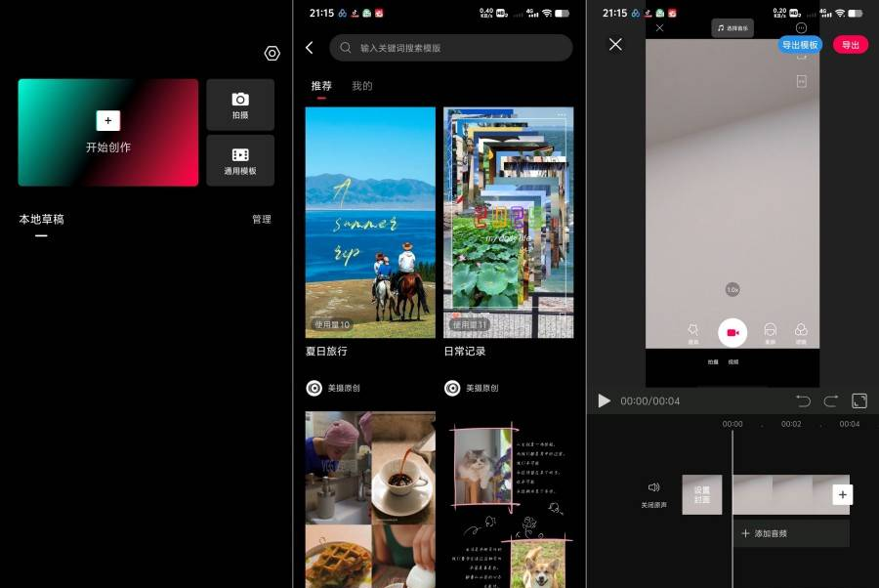Go back using the left chevron arrow
The image size is (879, 588).
coord(310,48)
